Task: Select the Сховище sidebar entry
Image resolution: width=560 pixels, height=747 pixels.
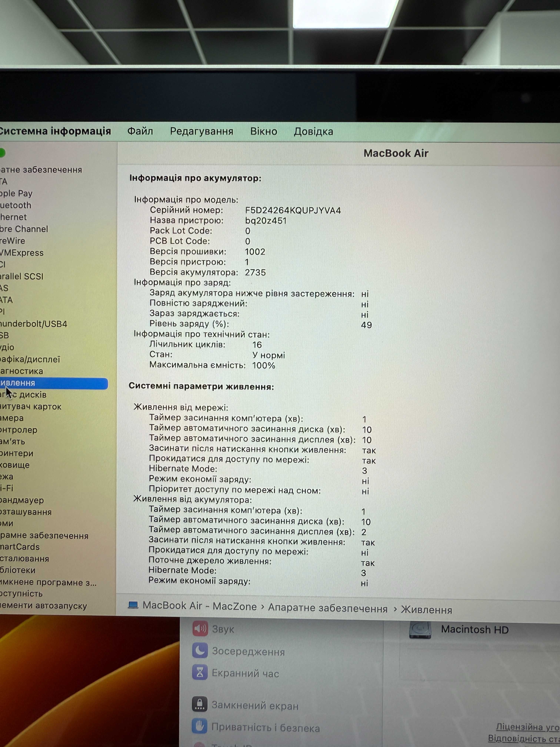Action: (15, 465)
